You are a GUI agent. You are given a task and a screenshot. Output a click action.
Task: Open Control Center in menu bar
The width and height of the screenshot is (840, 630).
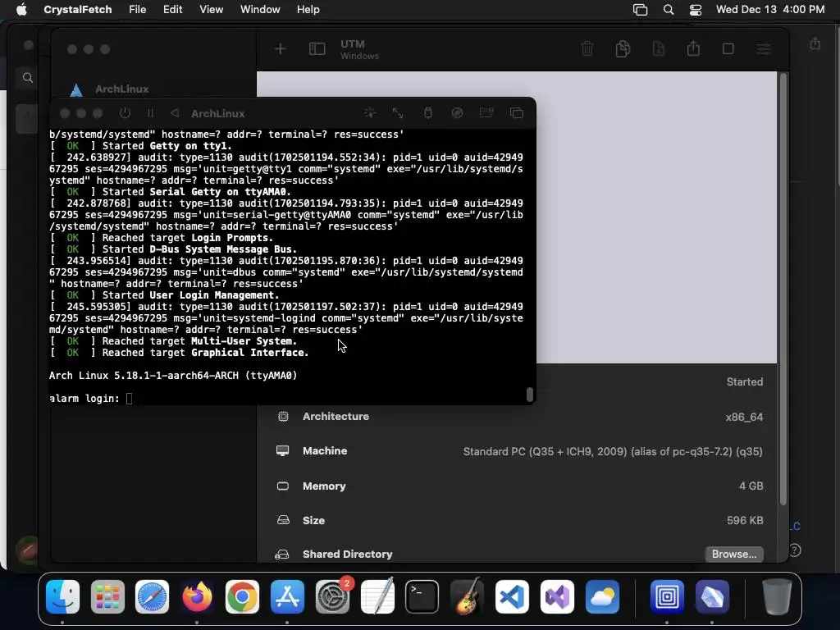pos(696,10)
